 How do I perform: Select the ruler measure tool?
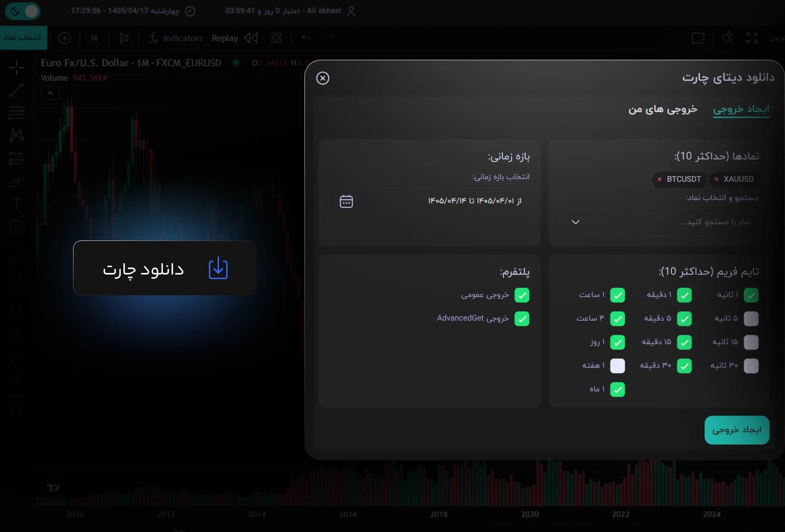17,257
